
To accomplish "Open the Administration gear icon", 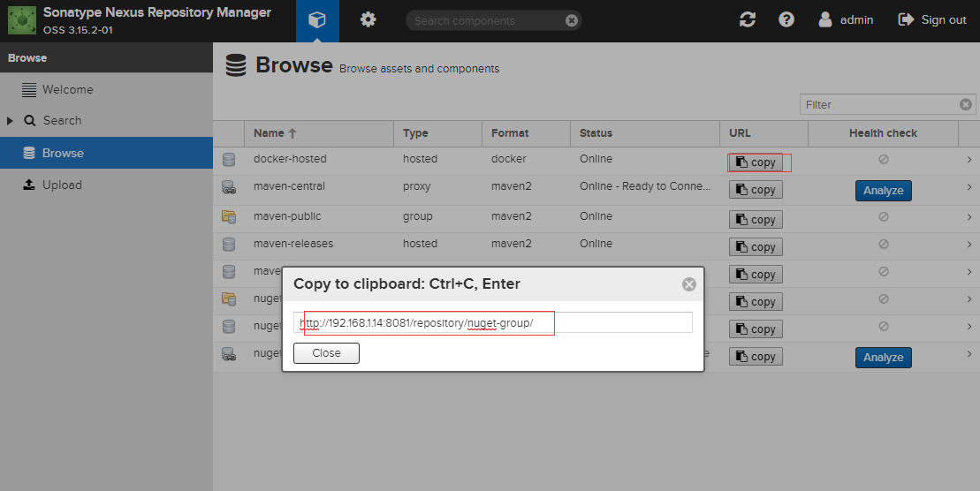I will click(x=368, y=20).
